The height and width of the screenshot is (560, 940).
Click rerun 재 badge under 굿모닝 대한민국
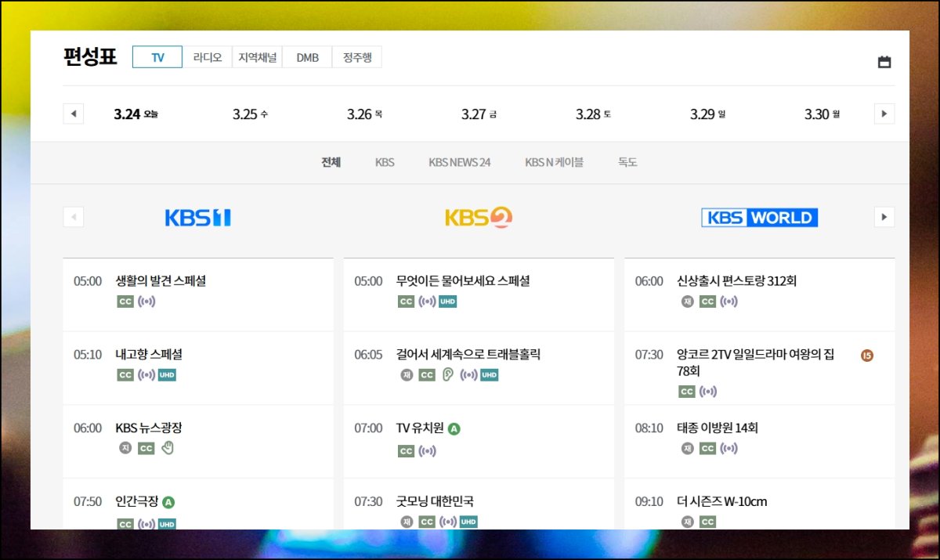click(x=407, y=522)
